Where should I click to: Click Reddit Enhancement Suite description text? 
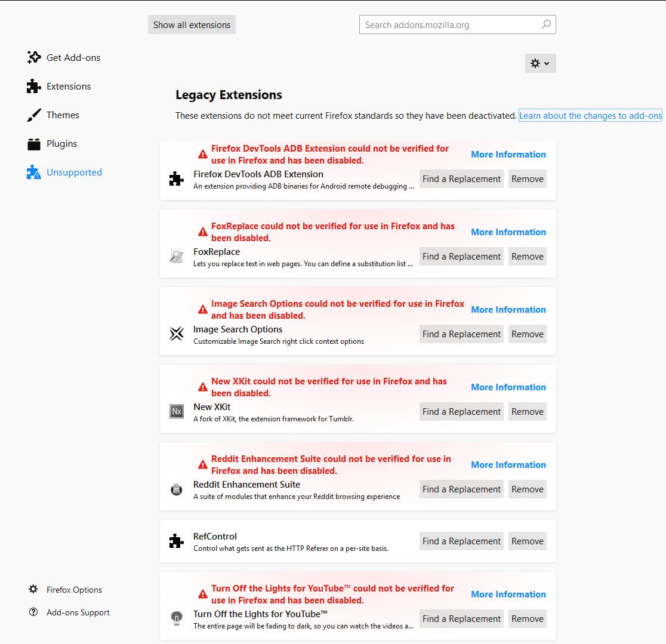pyautogui.click(x=297, y=496)
